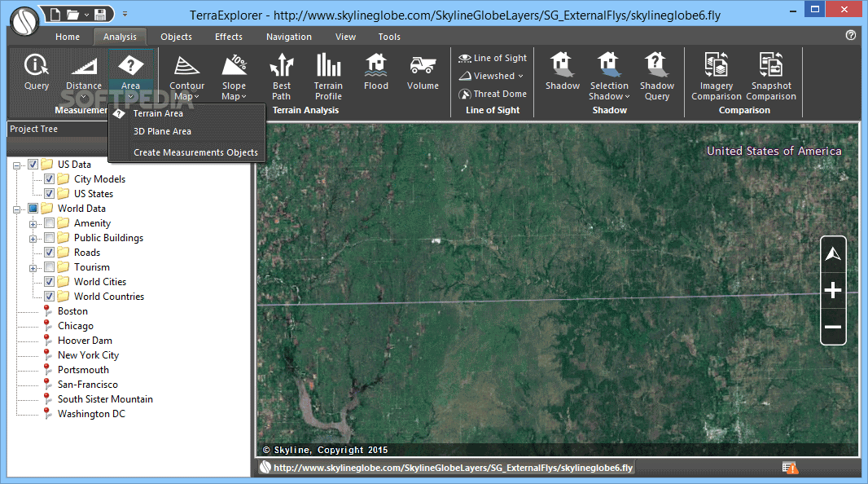Image resolution: width=868 pixels, height=484 pixels.
Task: Expand the Amenity folder node
Action: click(33, 224)
